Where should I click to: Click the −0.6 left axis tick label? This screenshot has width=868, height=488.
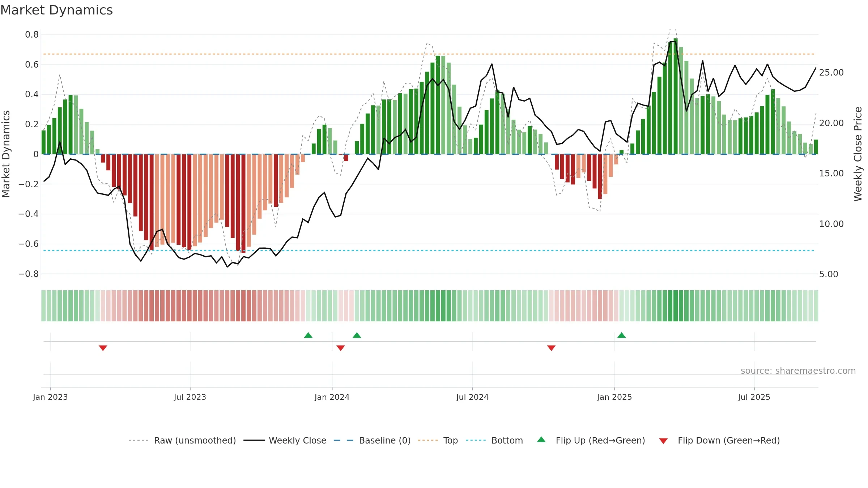point(29,244)
